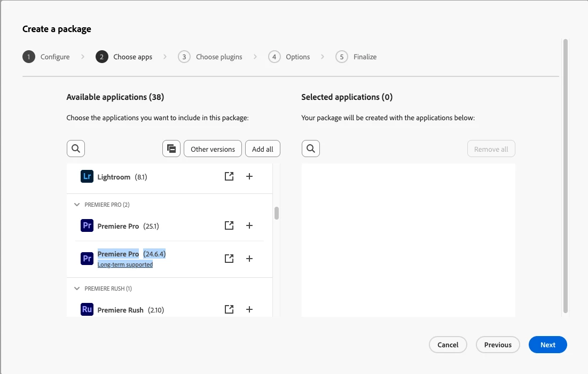Open Lightroom external info link icon

pos(229,176)
